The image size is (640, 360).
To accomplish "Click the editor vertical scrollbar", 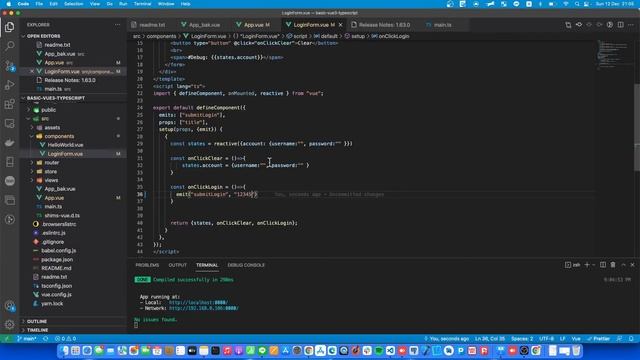I will (x=637, y=127).
